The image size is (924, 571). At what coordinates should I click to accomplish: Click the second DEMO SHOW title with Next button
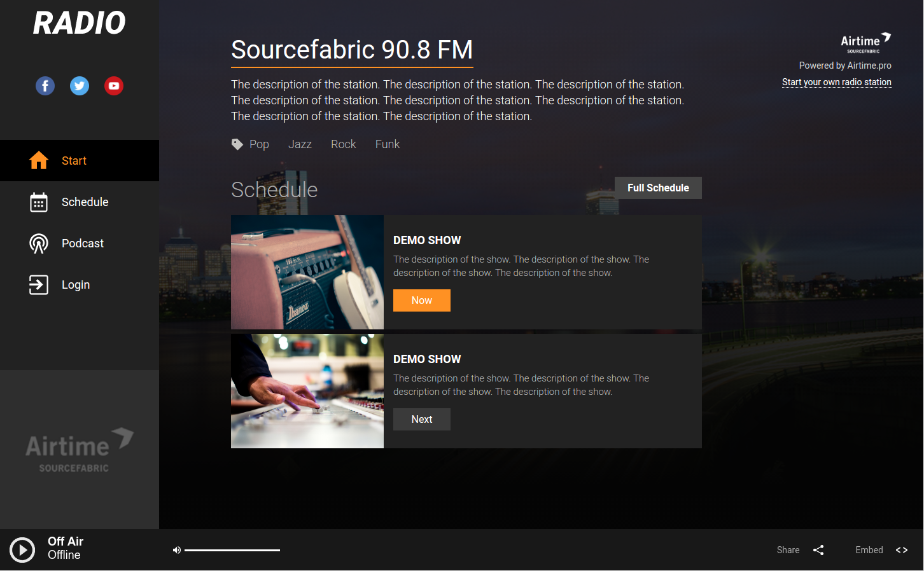coord(427,359)
